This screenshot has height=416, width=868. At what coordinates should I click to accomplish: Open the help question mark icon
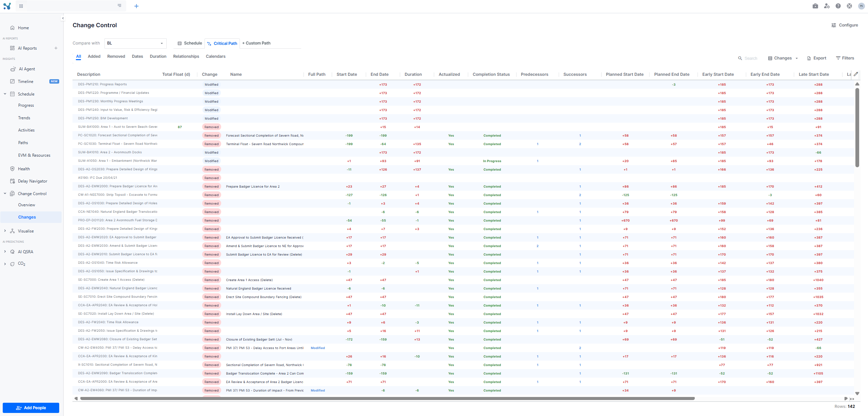[838, 6]
